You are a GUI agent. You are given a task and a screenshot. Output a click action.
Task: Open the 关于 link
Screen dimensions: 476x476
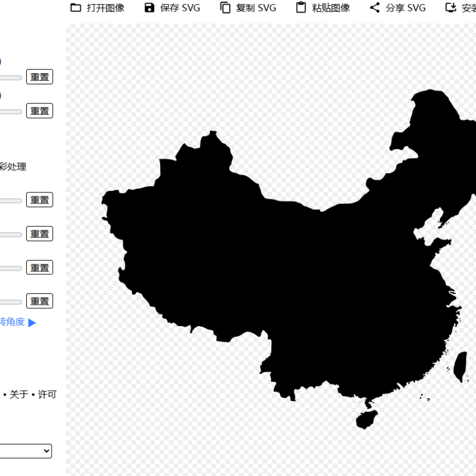pos(18,394)
